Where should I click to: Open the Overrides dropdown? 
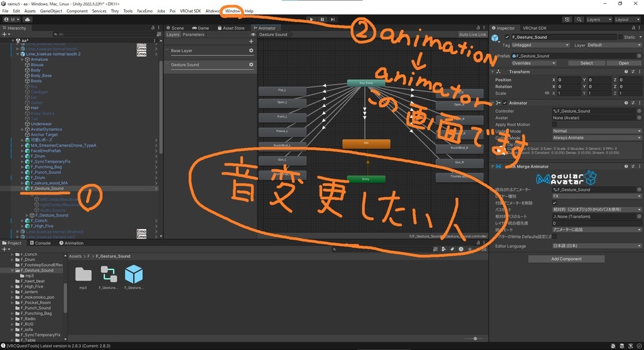click(x=534, y=63)
